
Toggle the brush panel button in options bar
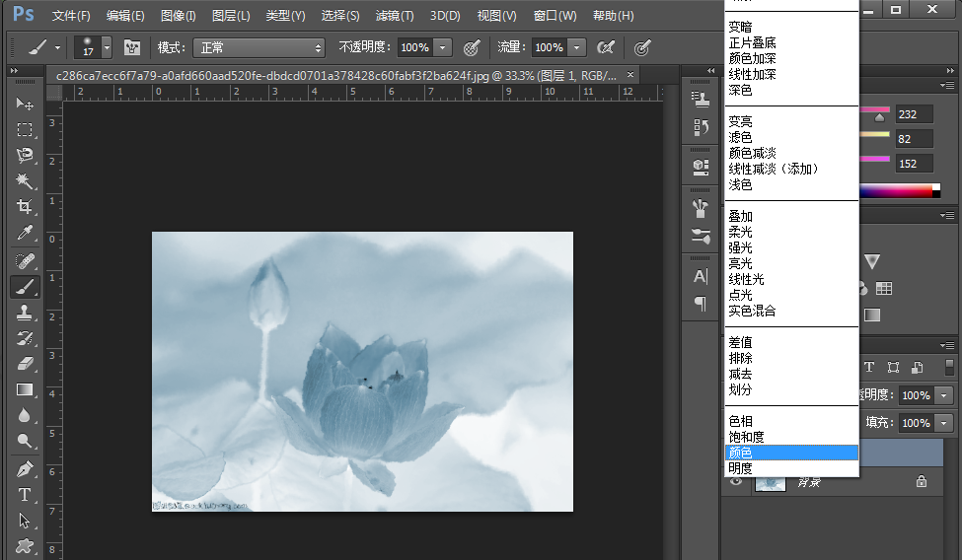point(131,47)
